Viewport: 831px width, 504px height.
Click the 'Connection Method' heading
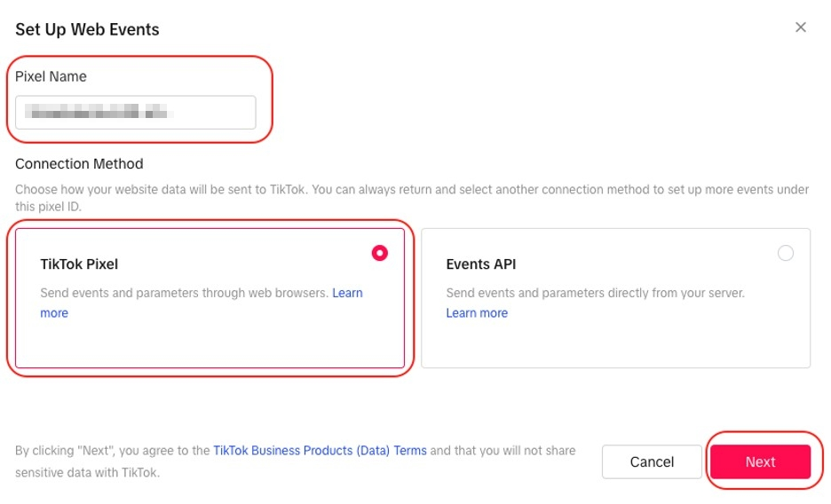tap(79, 164)
